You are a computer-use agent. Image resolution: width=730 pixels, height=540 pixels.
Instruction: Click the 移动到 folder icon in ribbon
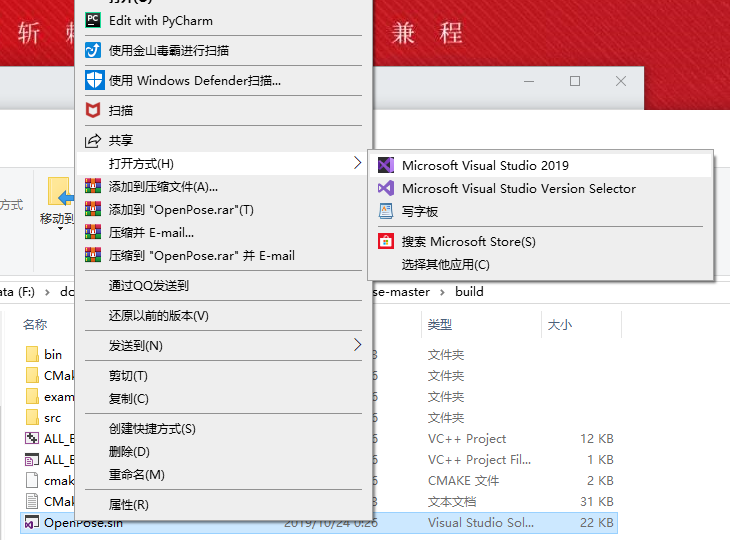(61, 192)
